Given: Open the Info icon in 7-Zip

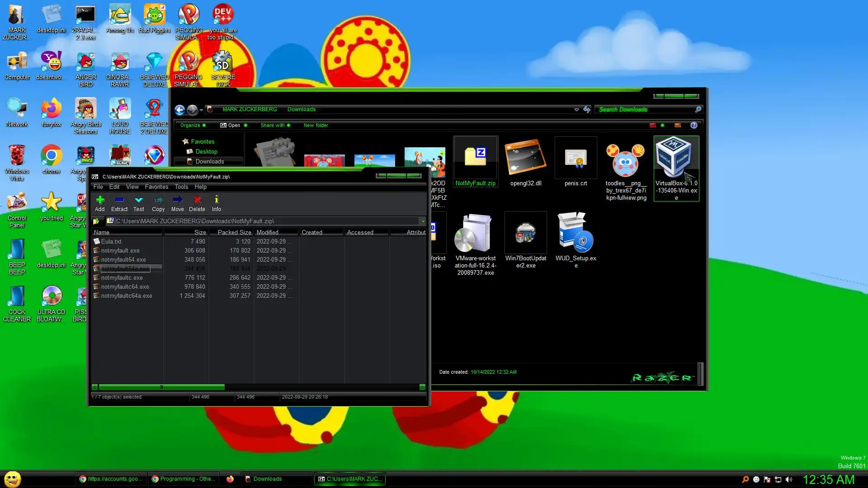Looking at the screenshot, I should click(x=217, y=203).
